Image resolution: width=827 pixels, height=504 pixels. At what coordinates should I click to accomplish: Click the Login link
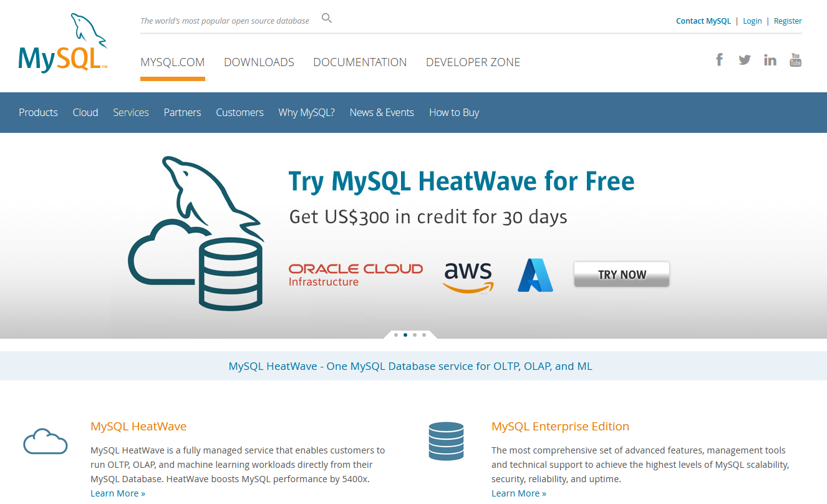pos(752,21)
